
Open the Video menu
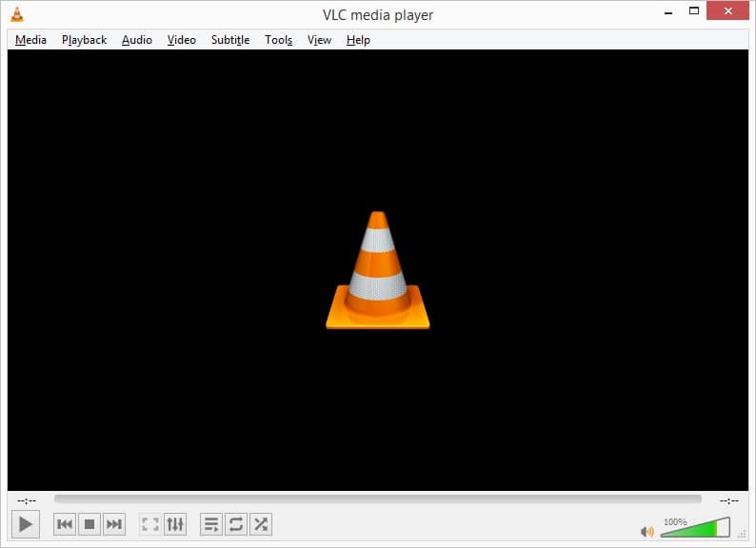[x=182, y=40]
